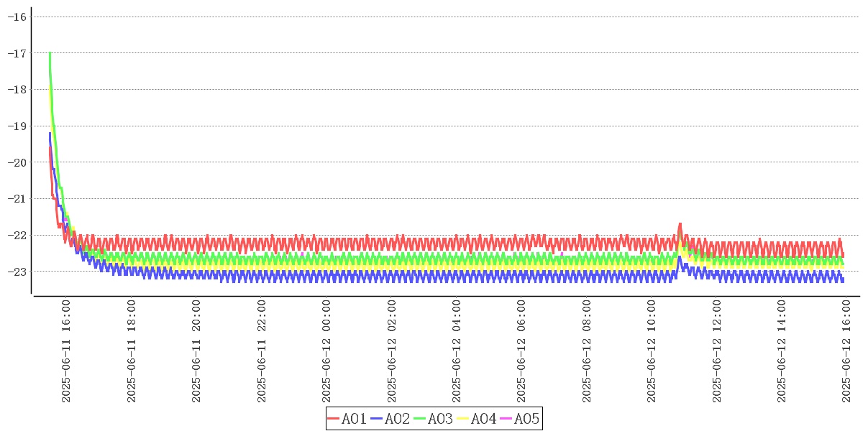This screenshot has width=868, height=431.
Task: Click the red A01 spike near 11:00
Action: 680,223
